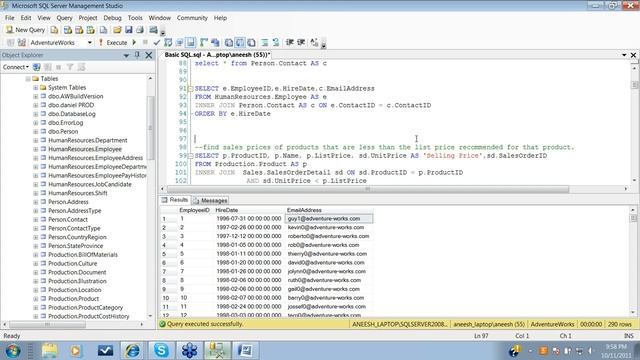Switch to Results to Grid
This screenshot has height=360, width=640.
pos(240,42)
